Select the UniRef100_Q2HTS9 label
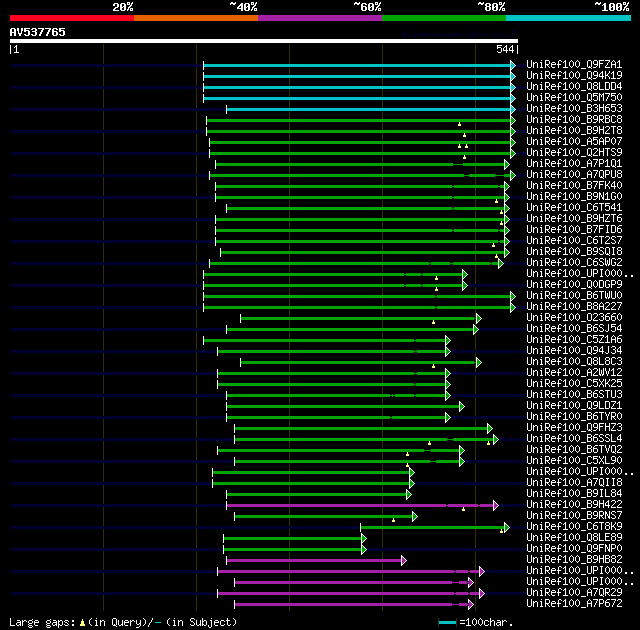 [574, 153]
